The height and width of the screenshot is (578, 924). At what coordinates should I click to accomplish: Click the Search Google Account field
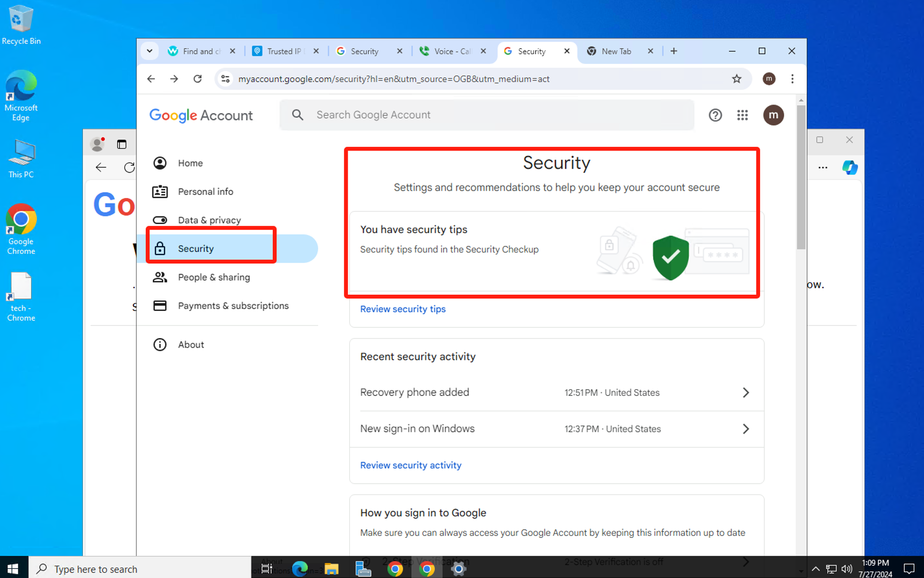[487, 115]
